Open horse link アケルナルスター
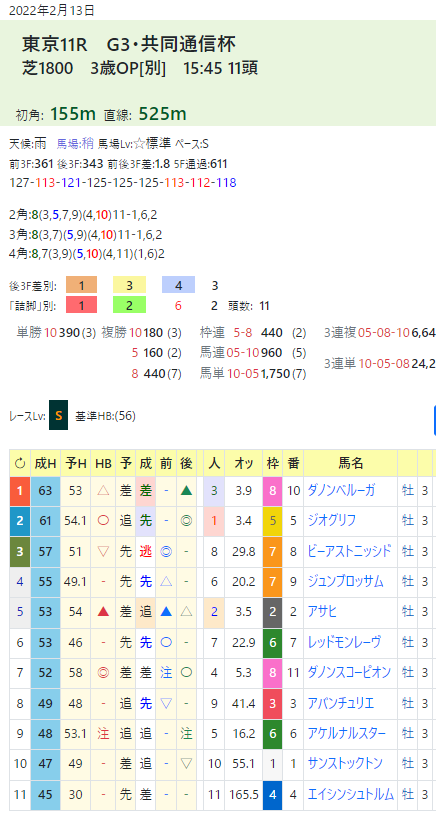The image size is (436, 817). pos(347,733)
